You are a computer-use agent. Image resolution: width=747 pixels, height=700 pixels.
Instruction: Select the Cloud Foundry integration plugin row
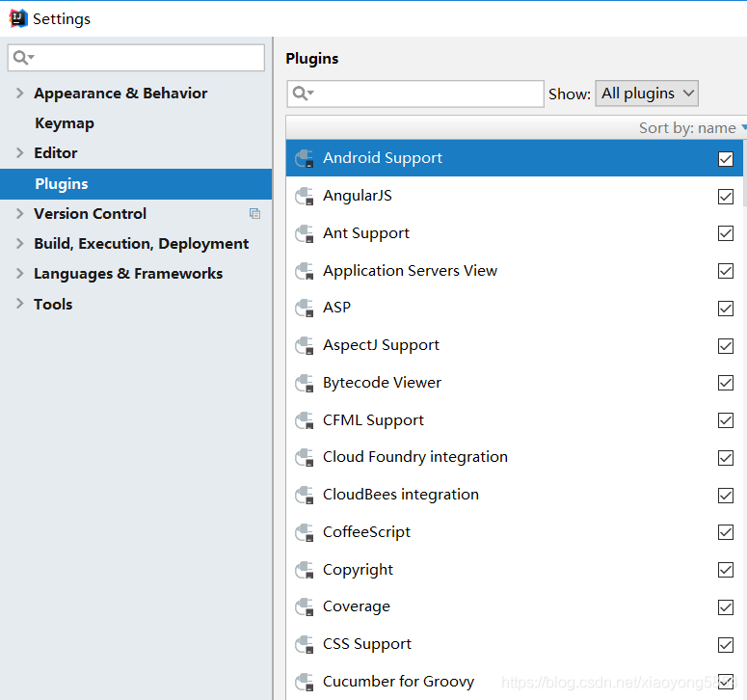[415, 457]
